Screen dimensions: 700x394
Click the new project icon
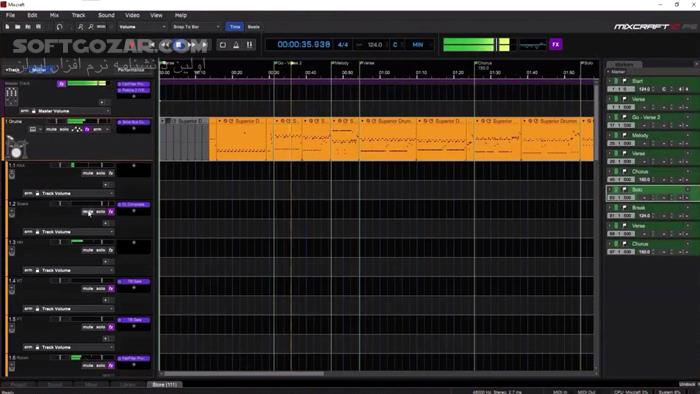click(x=8, y=27)
